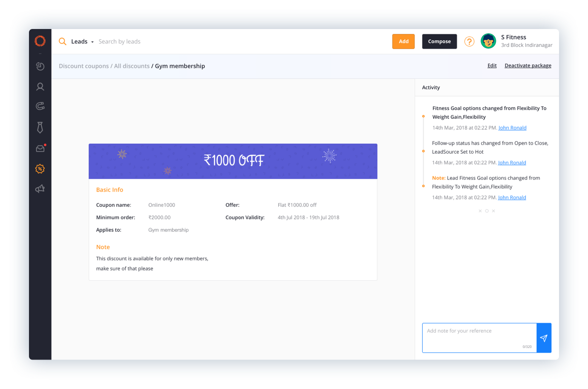This screenshot has width=588, height=389.
Task: Open the help question mark icon
Action: pos(469,41)
